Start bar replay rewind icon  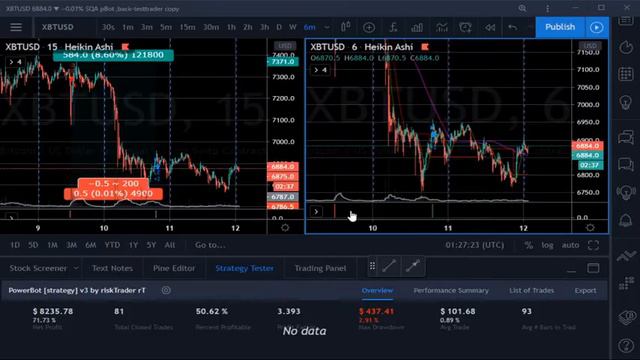490,27
